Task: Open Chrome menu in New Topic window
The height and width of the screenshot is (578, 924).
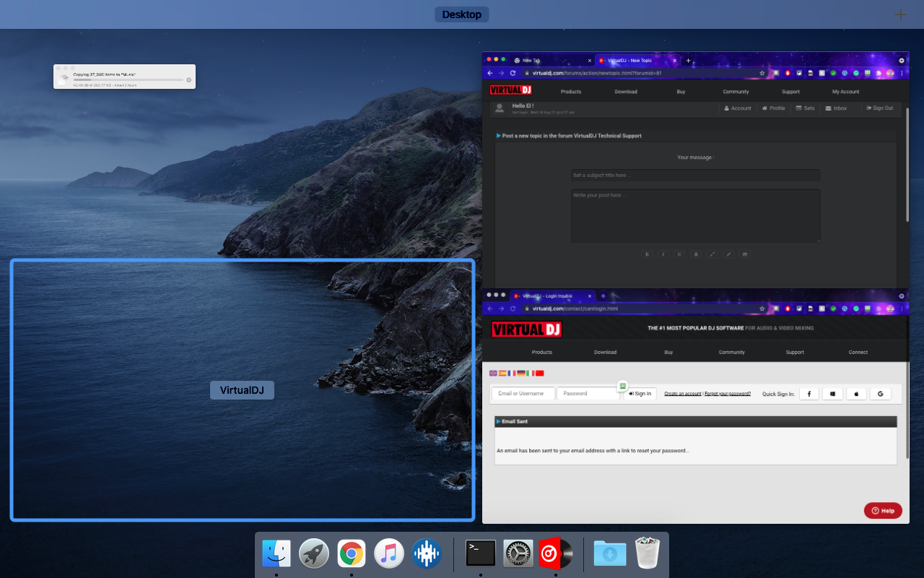Action: click(x=902, y=73)
